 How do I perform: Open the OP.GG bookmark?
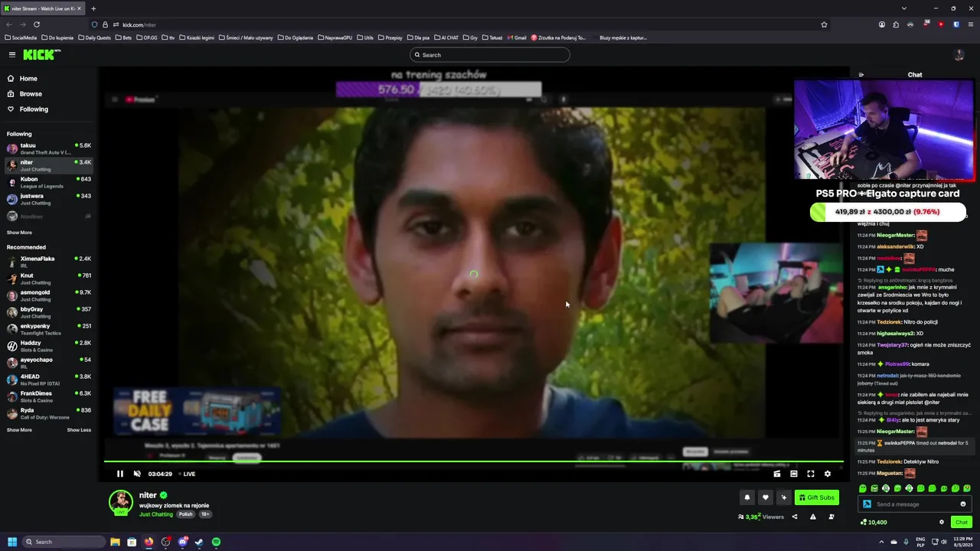tap(146, 37)
